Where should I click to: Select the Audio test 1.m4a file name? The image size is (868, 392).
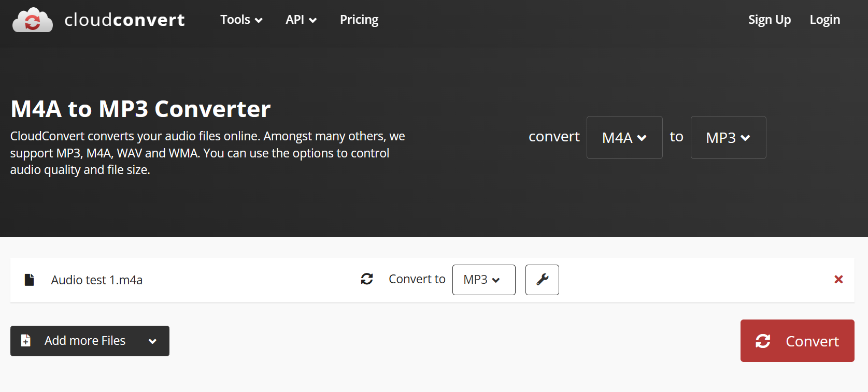click(x=97, y=280)
